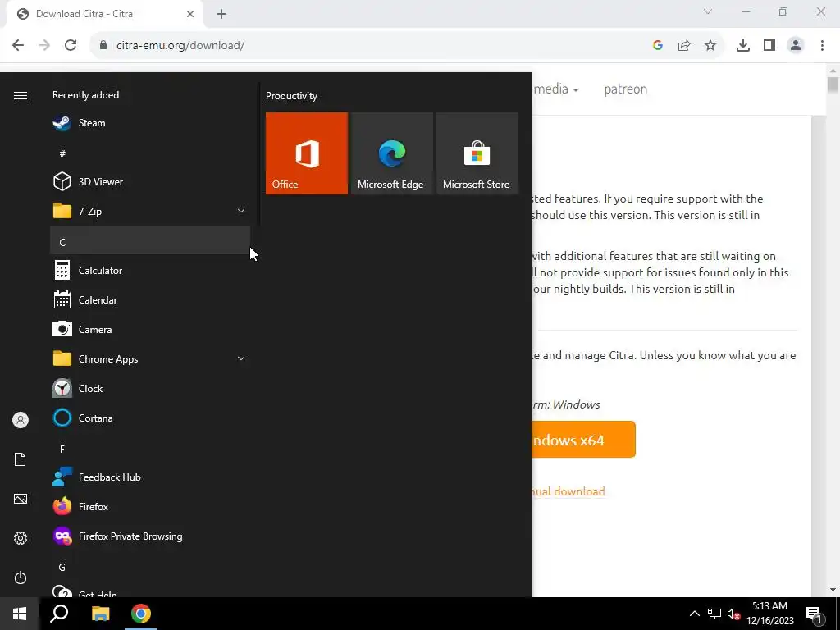Select the G section header
Image resolution: width=840 pixels, height=630 pixels.
tap(150, 567)
